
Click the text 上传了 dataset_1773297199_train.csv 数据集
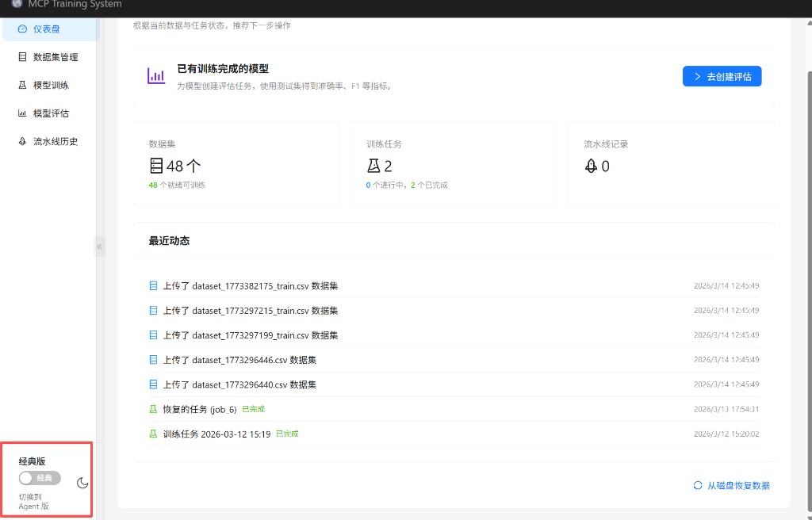(251, 335)
